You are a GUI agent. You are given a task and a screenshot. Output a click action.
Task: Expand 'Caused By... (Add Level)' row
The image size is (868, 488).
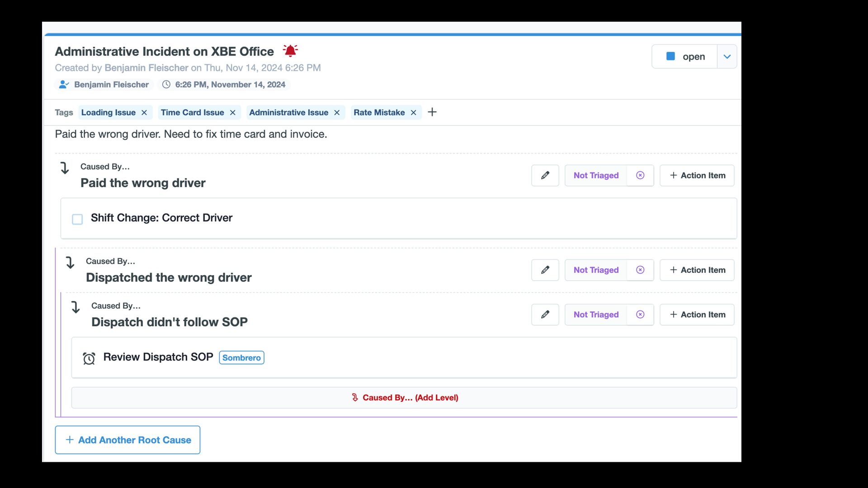[x=404, y=398]
